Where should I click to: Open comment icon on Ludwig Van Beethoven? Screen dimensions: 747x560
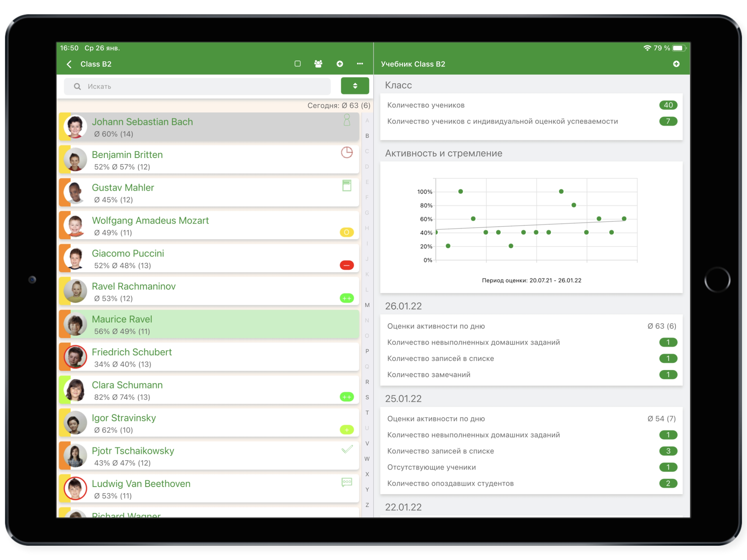pos(347,482)
